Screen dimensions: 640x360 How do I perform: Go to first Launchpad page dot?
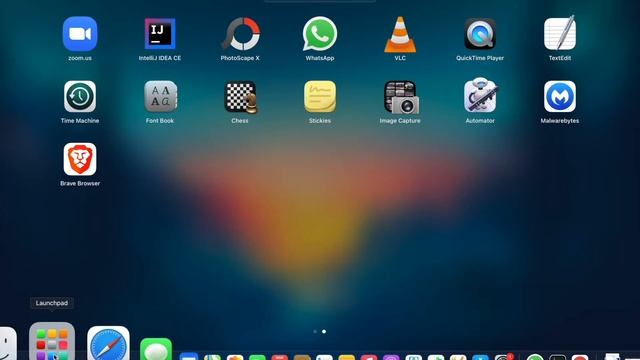click(x=315, y=331)
